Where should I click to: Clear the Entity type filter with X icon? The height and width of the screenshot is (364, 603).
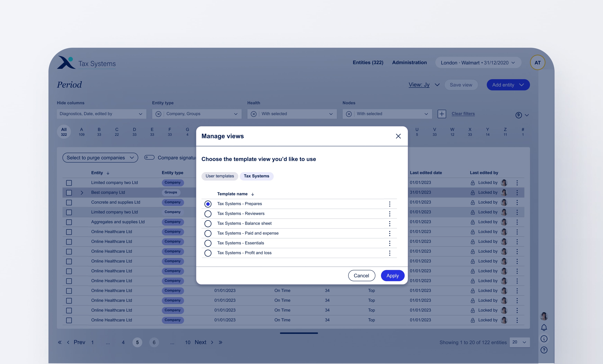tap(158, 114)
